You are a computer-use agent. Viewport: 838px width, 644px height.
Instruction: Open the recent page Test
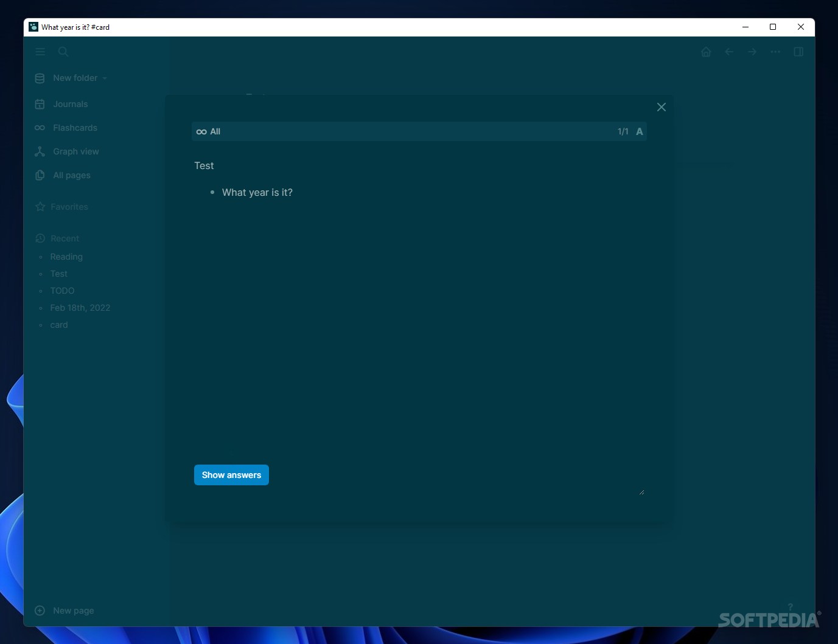point(59,274)
